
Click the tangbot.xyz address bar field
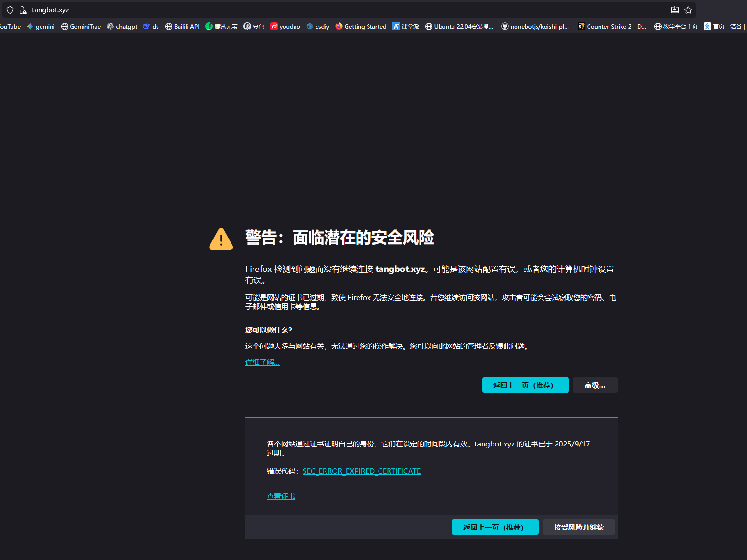pos(334,10)
